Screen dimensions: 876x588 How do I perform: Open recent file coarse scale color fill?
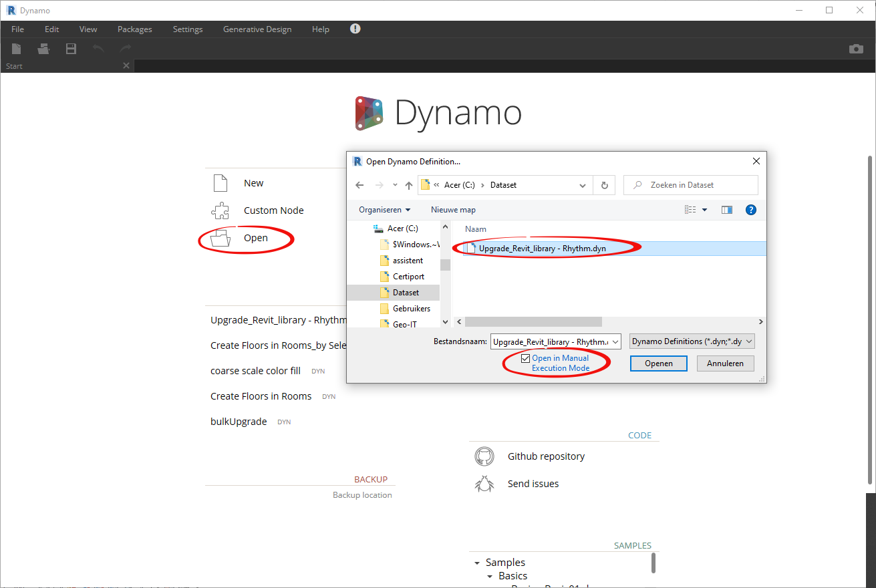(255, 371)
